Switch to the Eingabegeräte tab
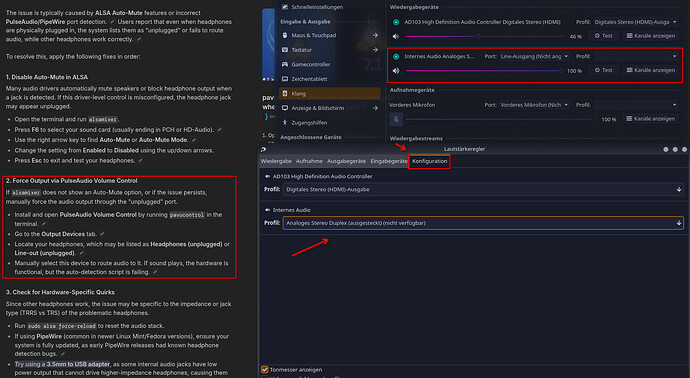Viewport: 690px width, 378px height. click(389, 161)
